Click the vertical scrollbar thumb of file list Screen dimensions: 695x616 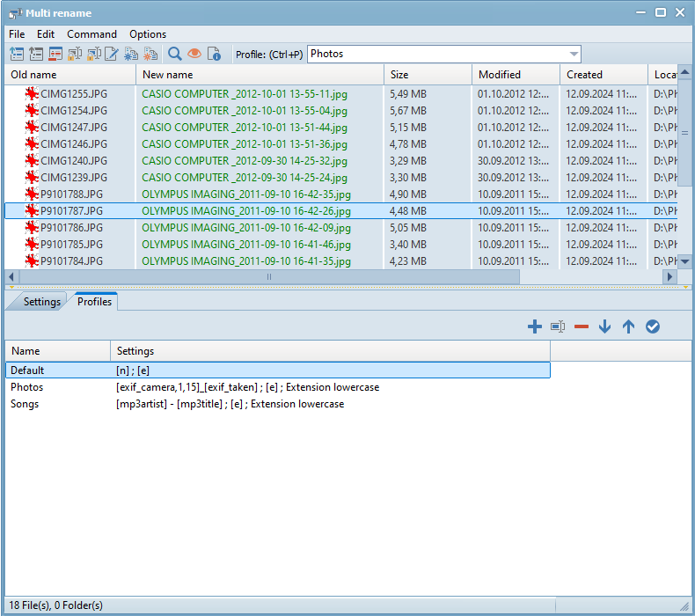pyautogui.click(x=684, y=133)
